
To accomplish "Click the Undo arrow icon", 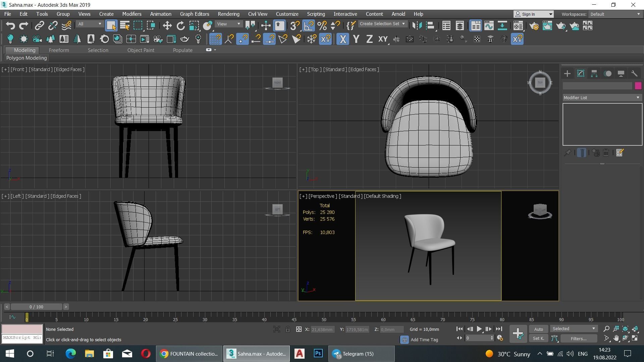I will (x=10, y=26).
